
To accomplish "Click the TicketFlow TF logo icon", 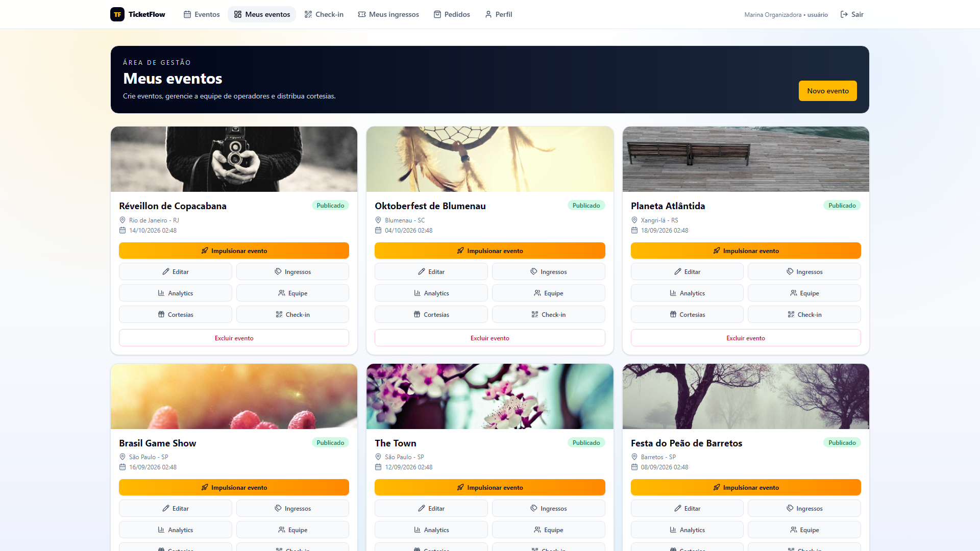I will pyautogui.click(x=117, y=14).
